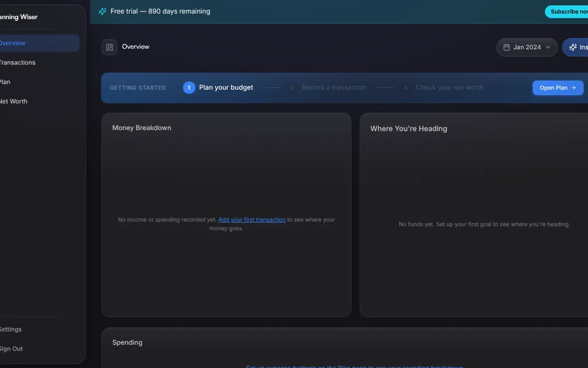Click the Overview grid icon in the header
Image resolution: width=588 pixels, height=368 pixels.
tap(109, 47)
